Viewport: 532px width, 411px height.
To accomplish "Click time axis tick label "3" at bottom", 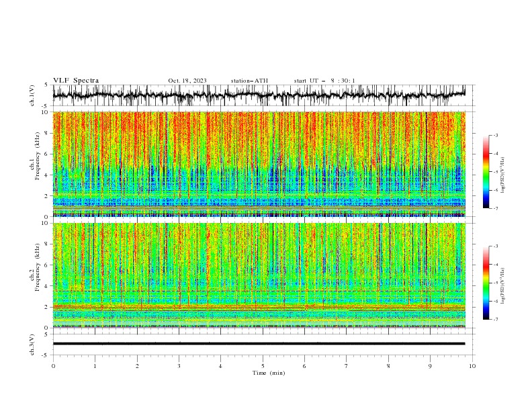I will [x=179, y=366].
